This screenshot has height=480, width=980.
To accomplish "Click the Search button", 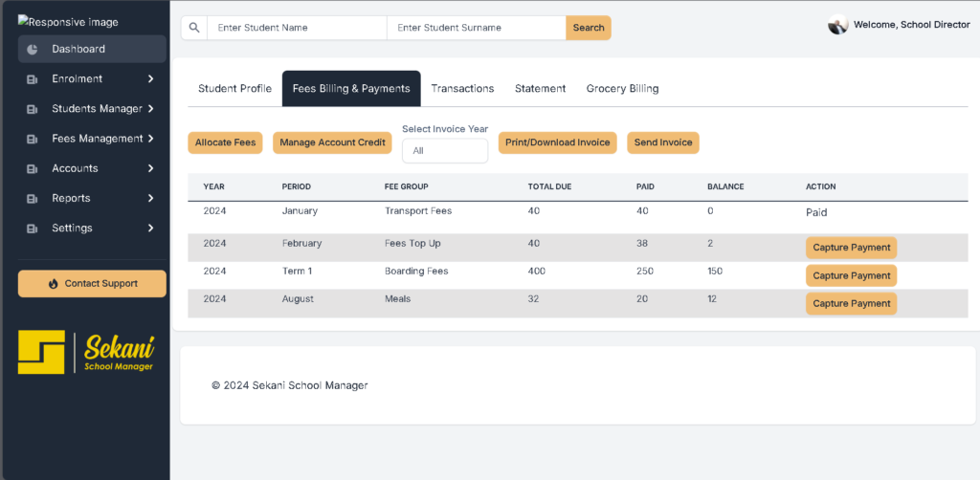I will [x=589, y=28].
